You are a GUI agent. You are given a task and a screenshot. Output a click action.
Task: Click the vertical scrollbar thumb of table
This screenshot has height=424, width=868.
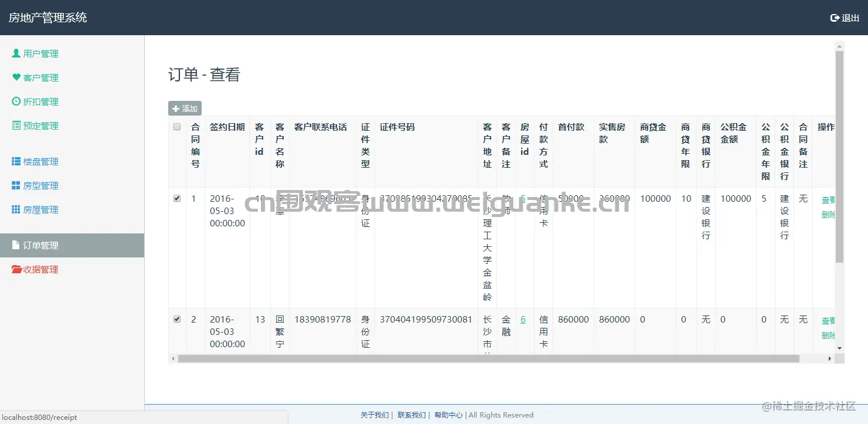pos(839,157)
